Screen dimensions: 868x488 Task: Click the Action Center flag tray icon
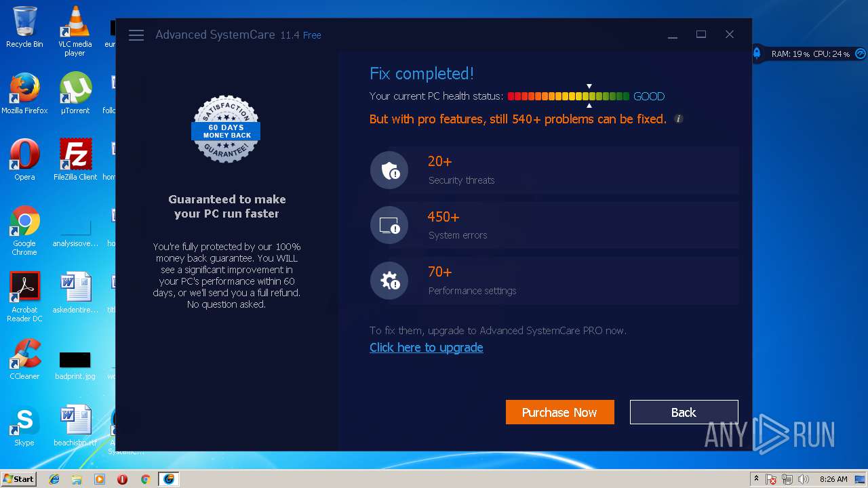[x=771, y=479]
